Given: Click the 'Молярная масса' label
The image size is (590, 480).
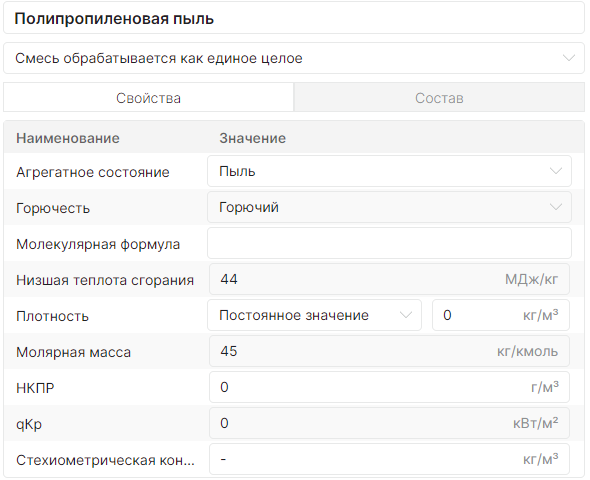Looking at the screenshot, I should [73, 352].
